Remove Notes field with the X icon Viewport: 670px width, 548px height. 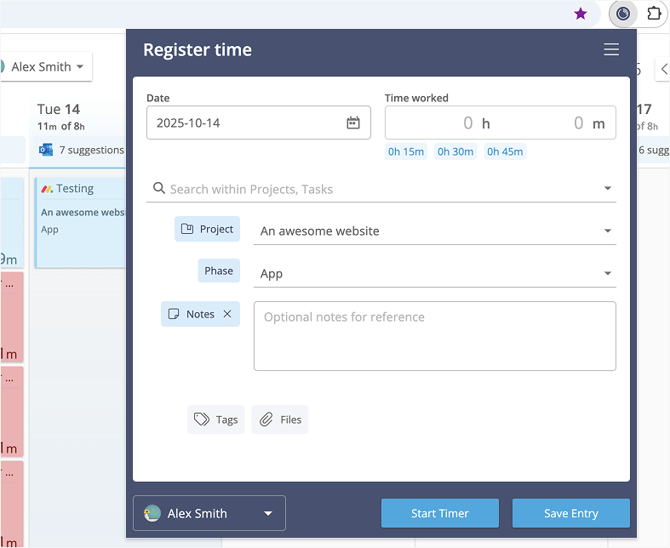(227, 314)
